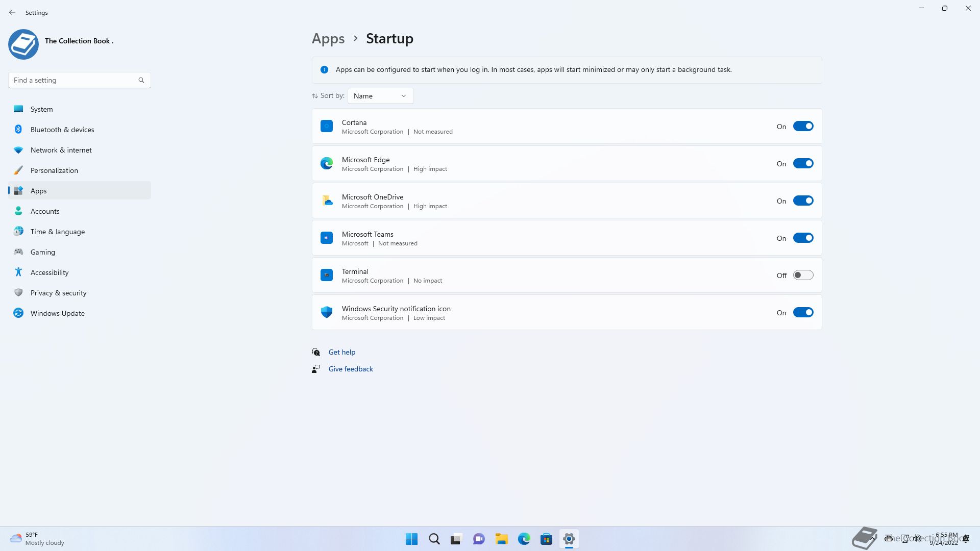980x551 pixels.
Task: Enable Terminal at startup
Action: coord(803,275)
